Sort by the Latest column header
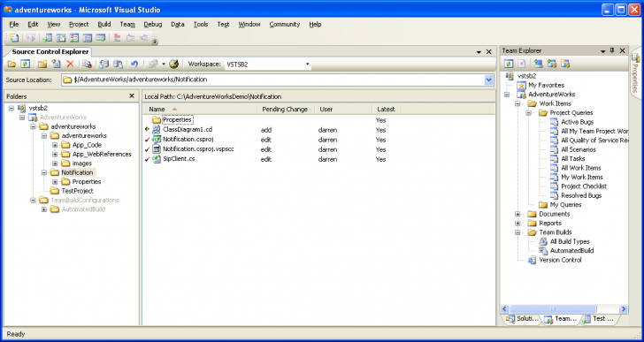This screenshot has width=644, height=342. [386, 109]
